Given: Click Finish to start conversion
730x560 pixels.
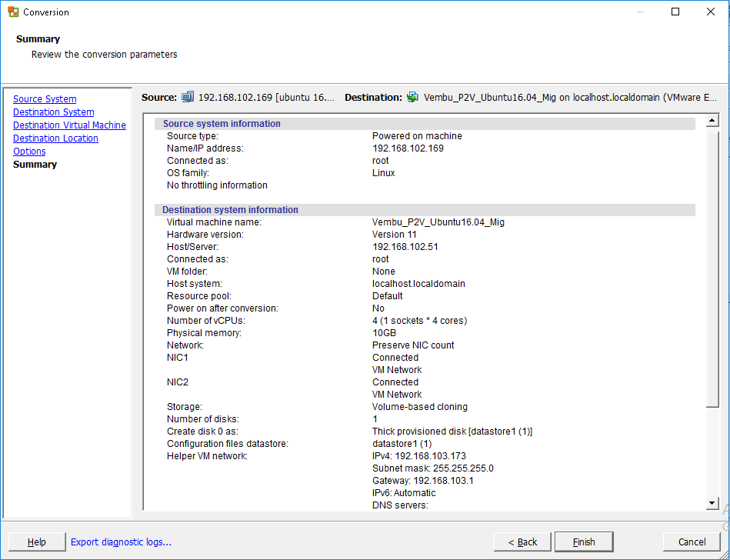Looking at the screenshot, I should (x=584, y=542).
